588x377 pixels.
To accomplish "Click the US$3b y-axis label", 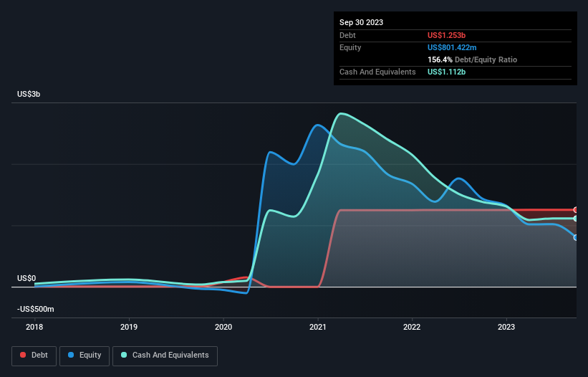I will pos(29,94).
